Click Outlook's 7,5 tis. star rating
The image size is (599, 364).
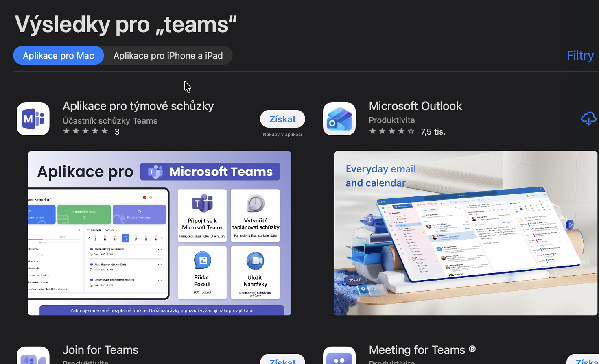click(407, 131)
